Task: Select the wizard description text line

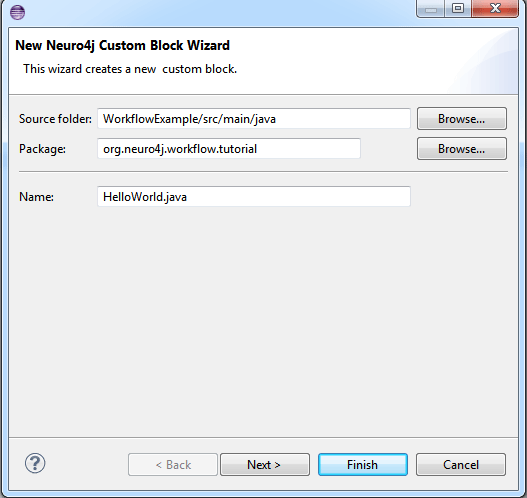Action: tap(130, 69)
